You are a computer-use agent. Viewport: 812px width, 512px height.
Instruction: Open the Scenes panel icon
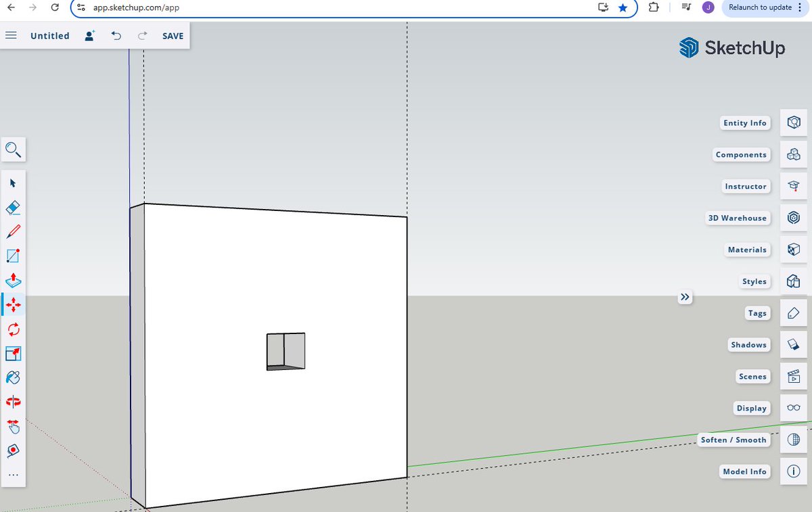(794, 377)
